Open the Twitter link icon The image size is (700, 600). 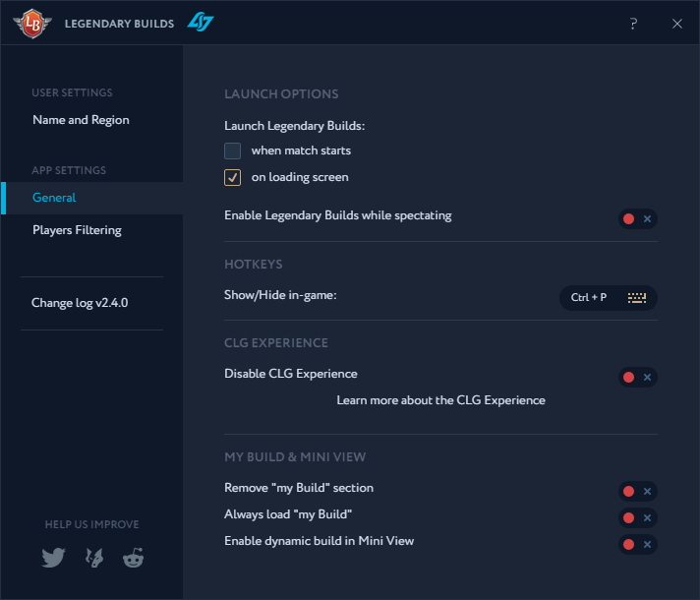coord(53,558)
